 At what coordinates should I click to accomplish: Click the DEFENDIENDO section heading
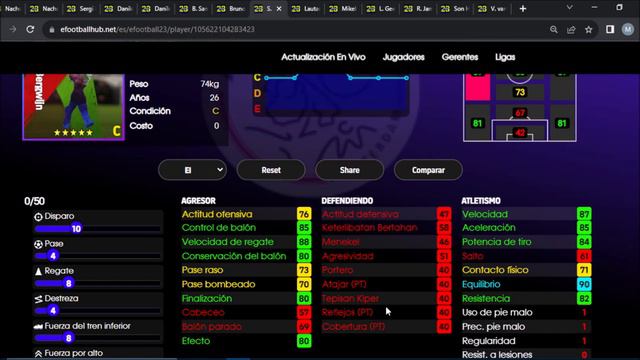pos(347,201)
